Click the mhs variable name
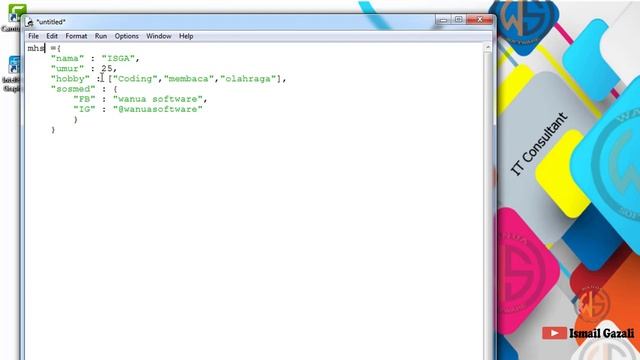 point(36,48)
